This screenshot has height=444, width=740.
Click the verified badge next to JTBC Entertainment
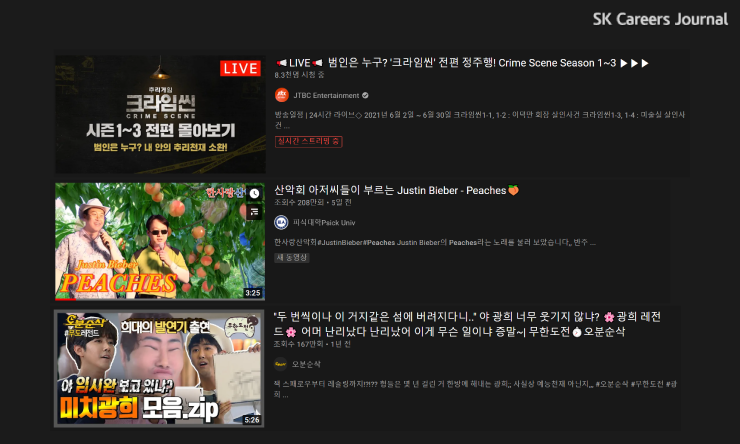click(365, 95)
